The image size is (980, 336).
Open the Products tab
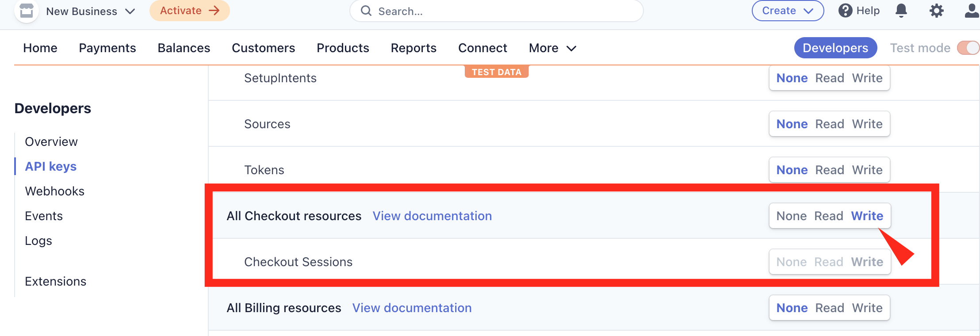coord(343,48)
